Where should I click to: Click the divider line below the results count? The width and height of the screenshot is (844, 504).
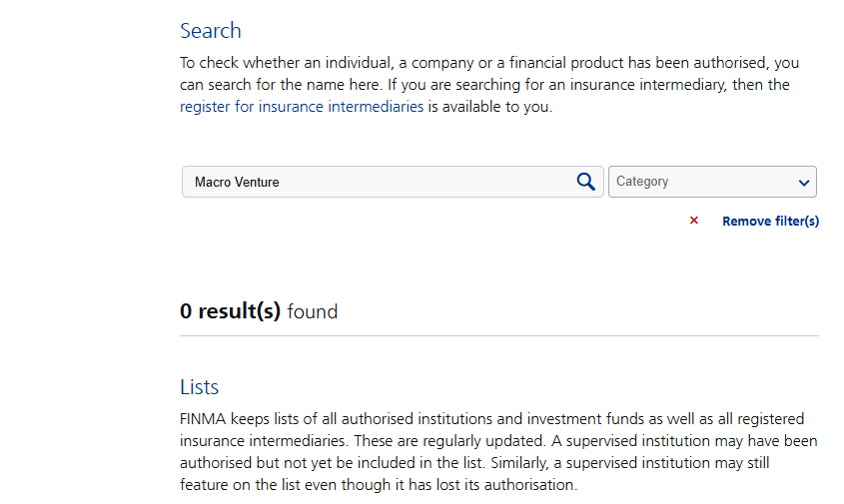coord(499,336)
